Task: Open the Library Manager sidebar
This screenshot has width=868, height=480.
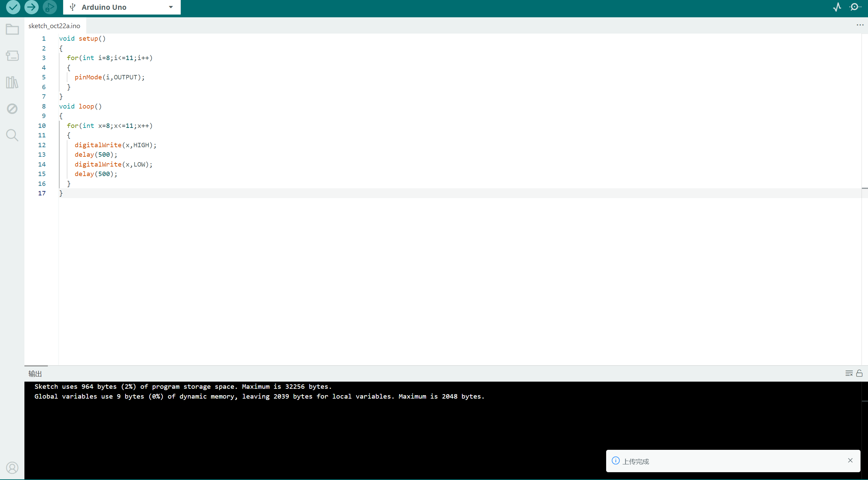Action: pyautogui.click(x=12, y=82)
